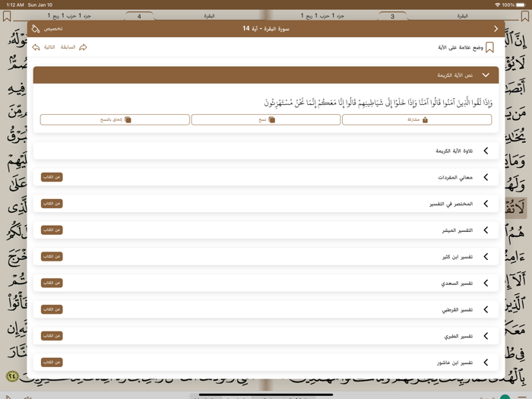Screen dimensions: 532x399
Task: Bookmark this verse with وضع علامة على الآية
Action: coord(465,47)
